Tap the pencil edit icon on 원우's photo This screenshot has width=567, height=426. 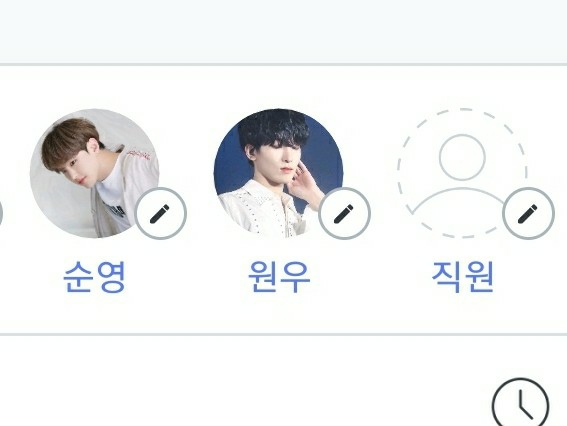point(344,213)
